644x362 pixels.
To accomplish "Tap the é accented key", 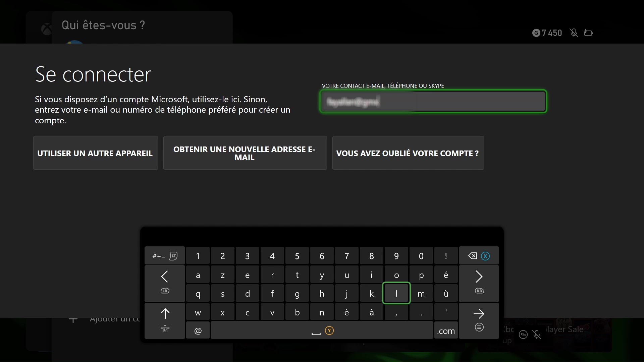I will pos(446,275).
